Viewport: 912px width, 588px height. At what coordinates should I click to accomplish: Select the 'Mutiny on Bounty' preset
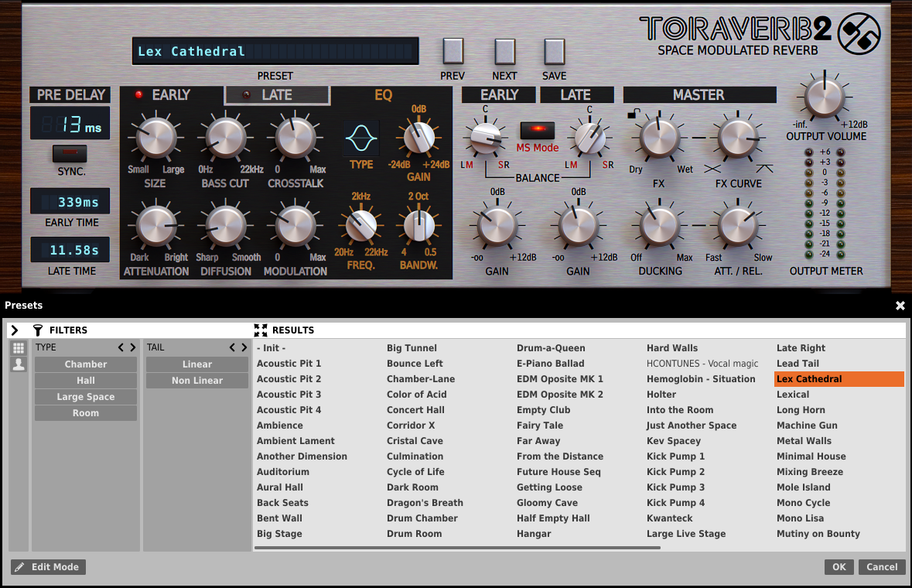coord(818,534)
